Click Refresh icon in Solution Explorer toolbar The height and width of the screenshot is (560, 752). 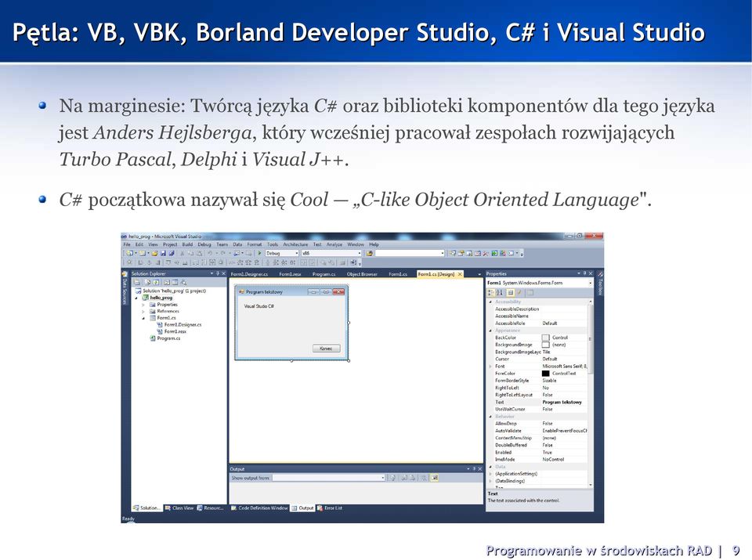point(156,283)
